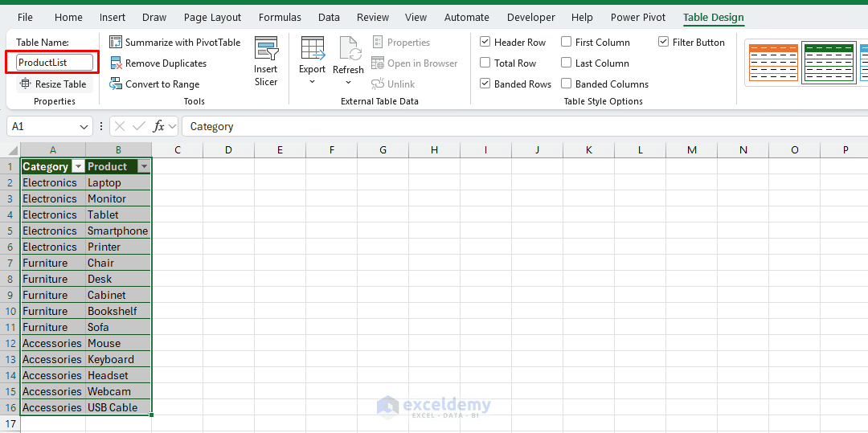
Task: Select the Webcam cell
Action: pos(118,391)
